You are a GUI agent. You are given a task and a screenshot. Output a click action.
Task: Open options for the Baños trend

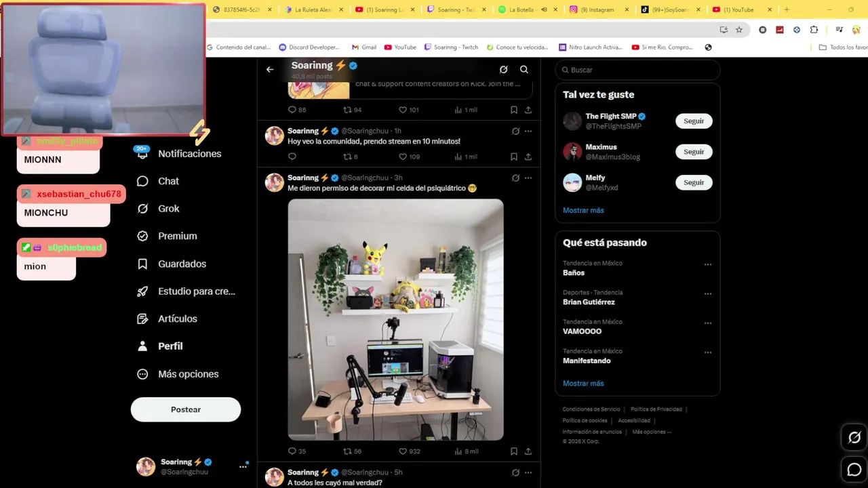(x=708, y=264)
